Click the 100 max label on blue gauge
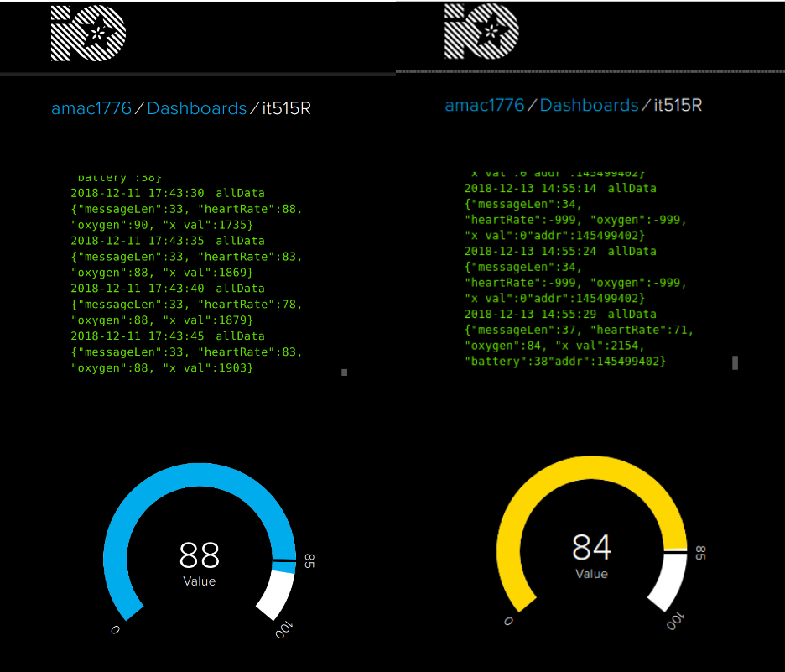Screen dimensions: 785x672 pyautogui.click(x=283, y=629)
